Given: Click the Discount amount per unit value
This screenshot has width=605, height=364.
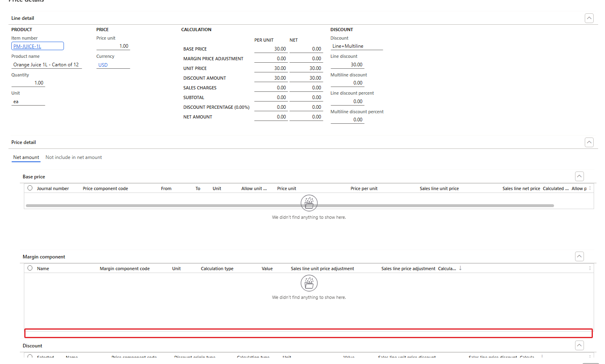Looking at the screenshot, I should click(271, 78).
